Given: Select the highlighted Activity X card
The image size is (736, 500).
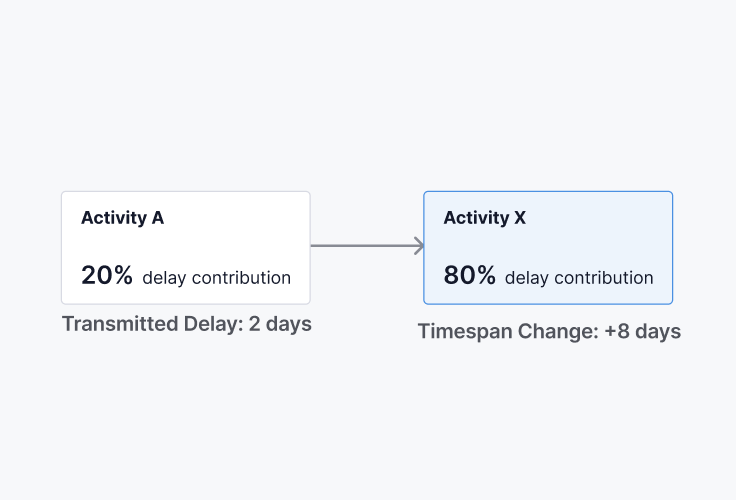Looking at the screenshot, I should [548, 247].
